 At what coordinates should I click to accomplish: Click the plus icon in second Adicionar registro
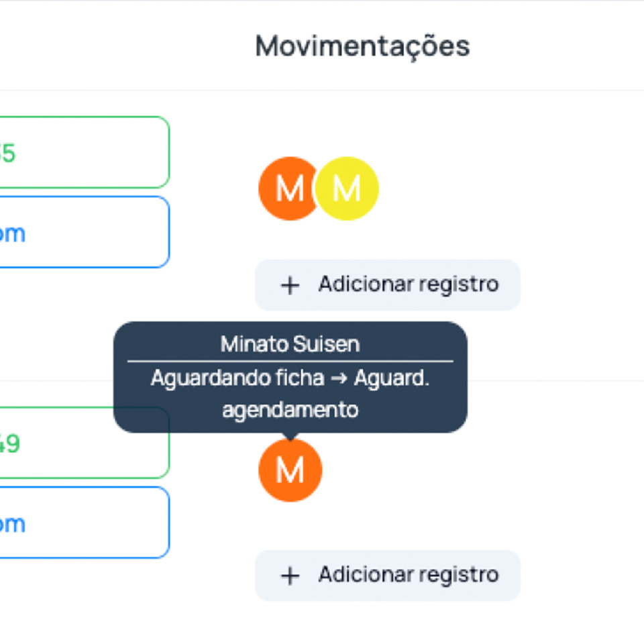289,576
